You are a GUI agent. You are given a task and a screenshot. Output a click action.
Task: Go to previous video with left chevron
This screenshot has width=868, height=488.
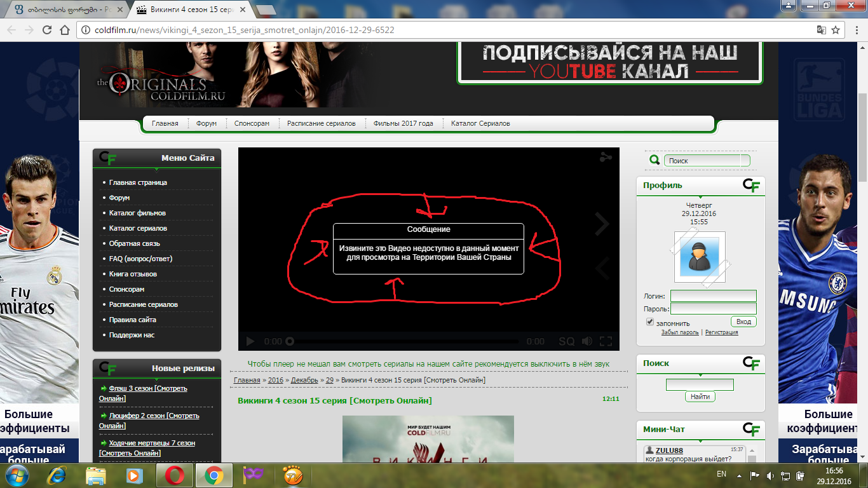[602, 268]
